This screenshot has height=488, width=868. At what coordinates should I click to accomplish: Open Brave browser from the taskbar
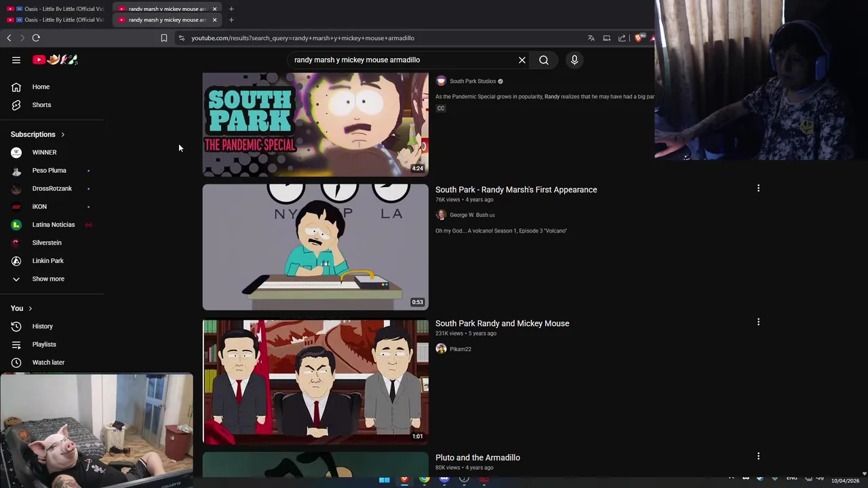pos(405,480)
